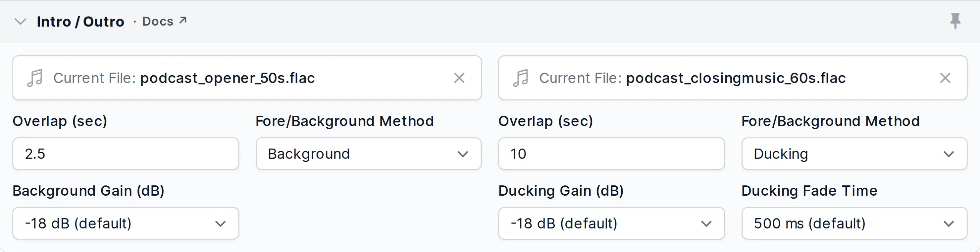
Task: Click the intro file name podcast_opener_50s.flac
Action: pyautogui.click(x=228, y=78)
